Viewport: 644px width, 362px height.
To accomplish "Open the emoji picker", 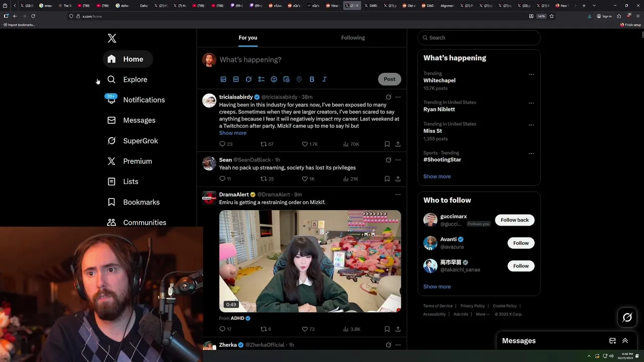I will pyautogui.click(x=274, y=79).
